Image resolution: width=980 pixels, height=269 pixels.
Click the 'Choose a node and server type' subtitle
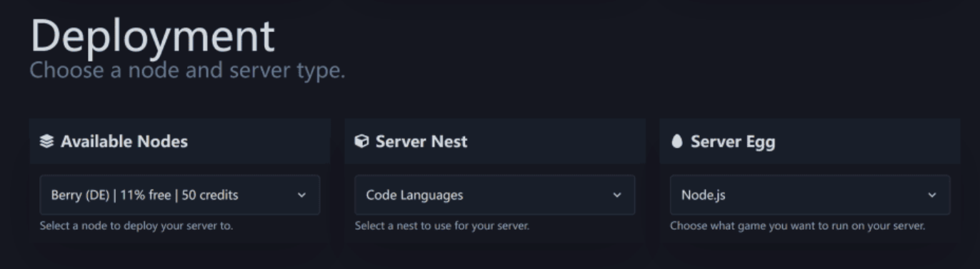pyautogui.click(x=187, y=72)
